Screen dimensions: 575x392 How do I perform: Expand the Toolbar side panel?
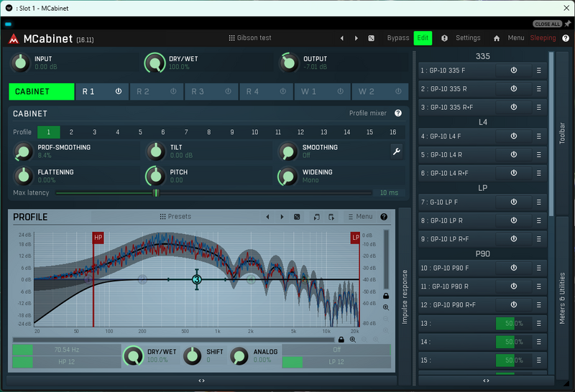click(562, 134)
